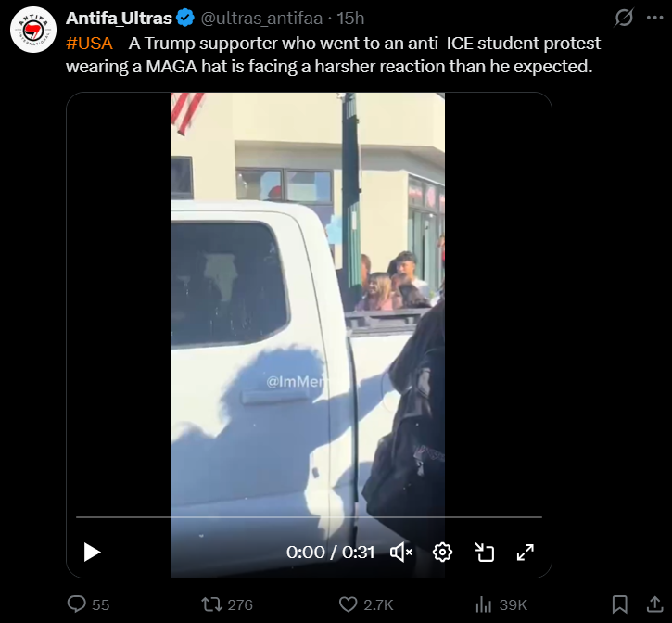The height and width of the screenshot is (623, 672).
Task: Repost the tweet with 276 reposts
Action: (227, 604)
